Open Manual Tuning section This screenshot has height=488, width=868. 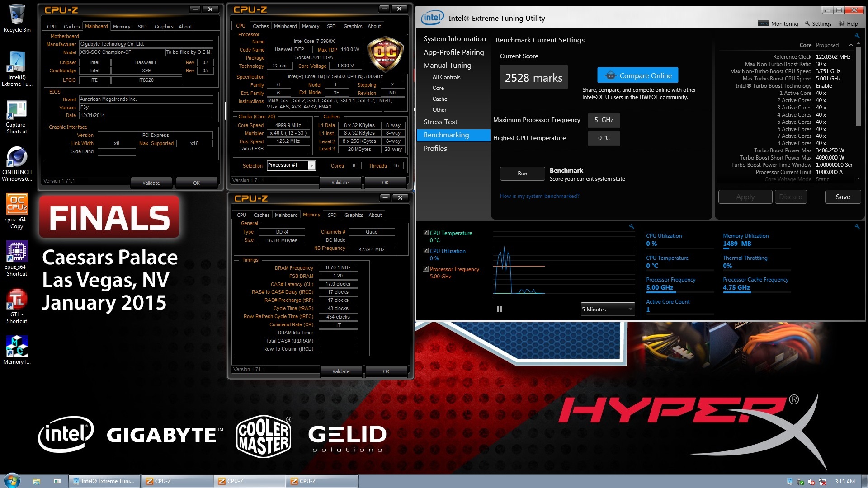[x=447, y=66]
